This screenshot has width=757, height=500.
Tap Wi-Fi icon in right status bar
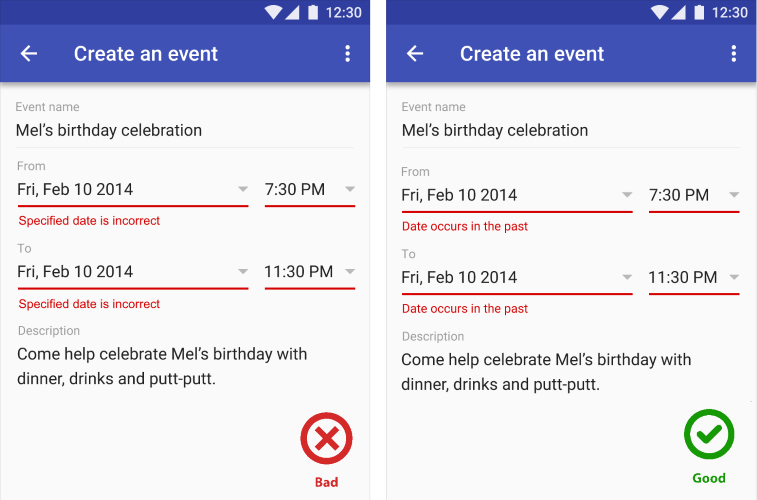[659, 13]
